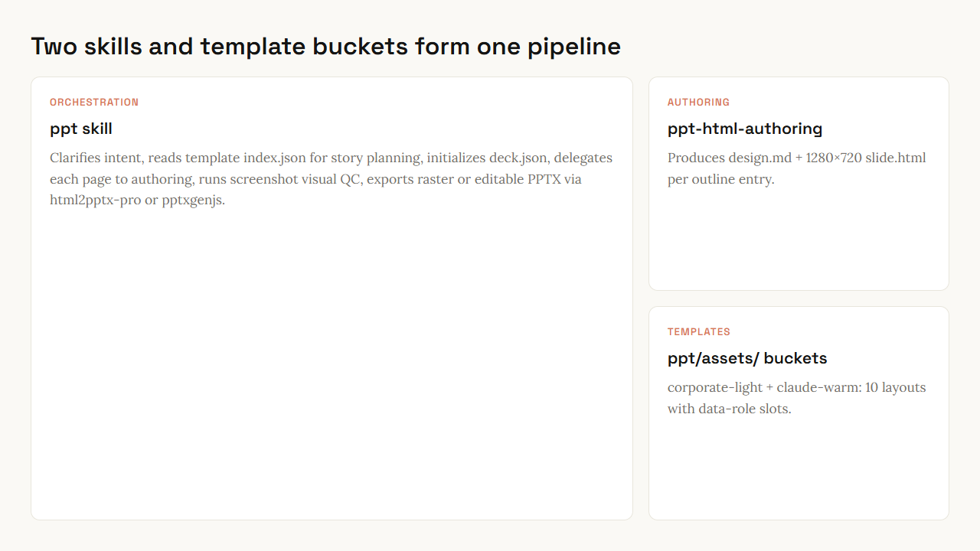
Task: Click the word 'html2pptx-pro' in description
Action: 96,201
